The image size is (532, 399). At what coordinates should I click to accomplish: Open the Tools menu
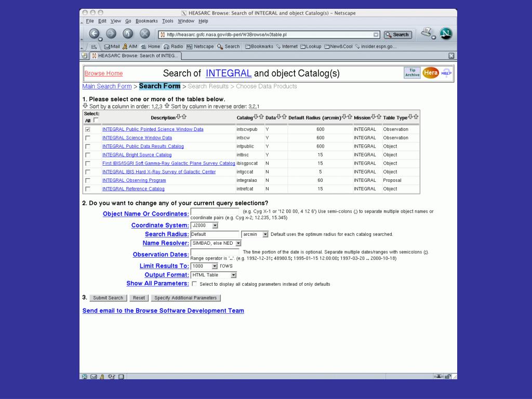(168, 21)
